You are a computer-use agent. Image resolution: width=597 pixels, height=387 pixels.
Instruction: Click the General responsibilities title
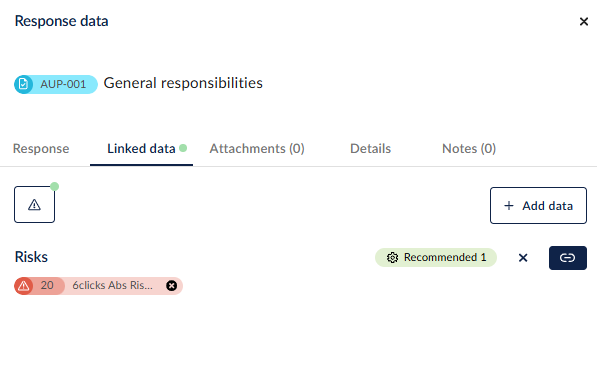point(183,83)
